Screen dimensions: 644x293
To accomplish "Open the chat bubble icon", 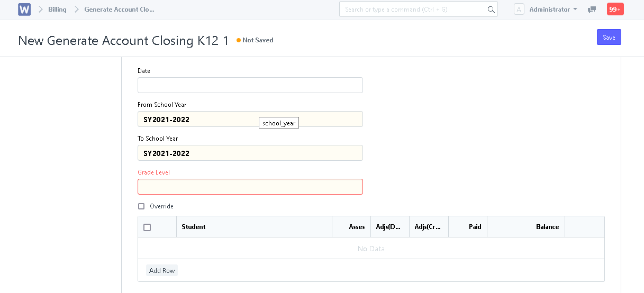I will coord(592,10).
